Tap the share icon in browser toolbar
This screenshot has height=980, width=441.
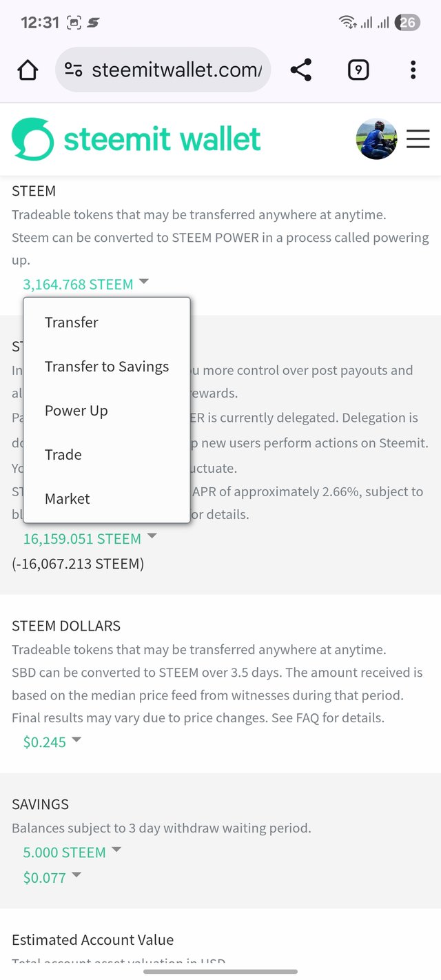pos(300,70)
